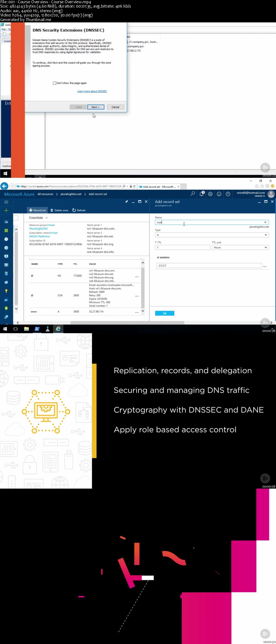Click the portal horizontal scrollbar right arrow
The height and width of the screenshot is (644, 276).
[x=271, y=323]
